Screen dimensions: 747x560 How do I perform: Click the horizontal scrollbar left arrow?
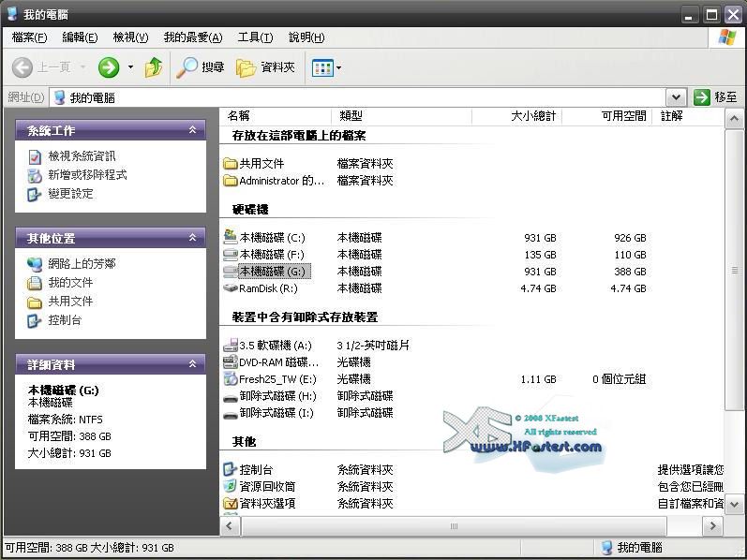[x=229, y=525]
